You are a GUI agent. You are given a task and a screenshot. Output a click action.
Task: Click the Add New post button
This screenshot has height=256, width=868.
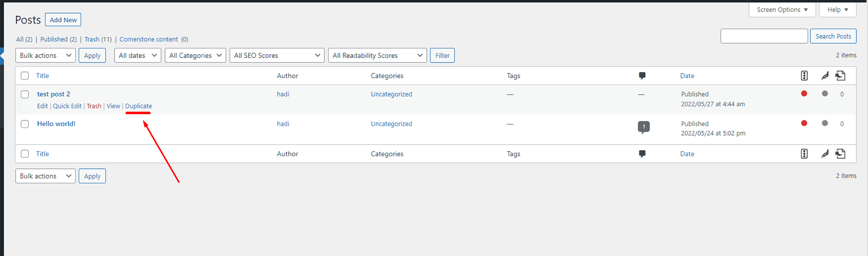63,20
